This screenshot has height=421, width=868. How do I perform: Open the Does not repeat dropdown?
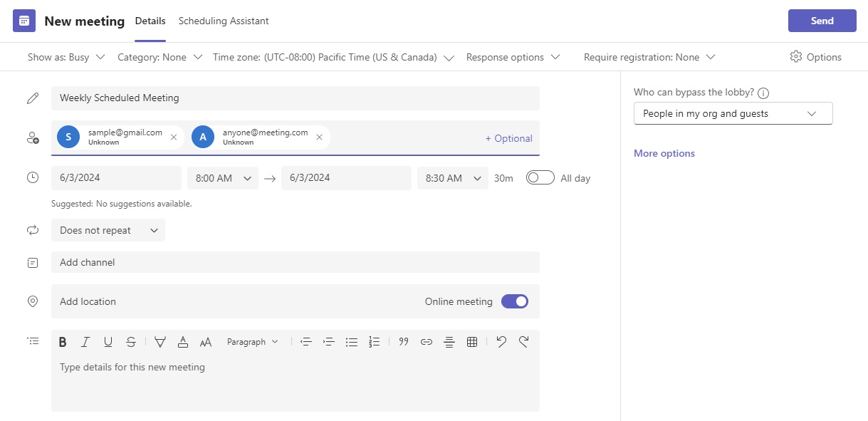click(108, 230)
